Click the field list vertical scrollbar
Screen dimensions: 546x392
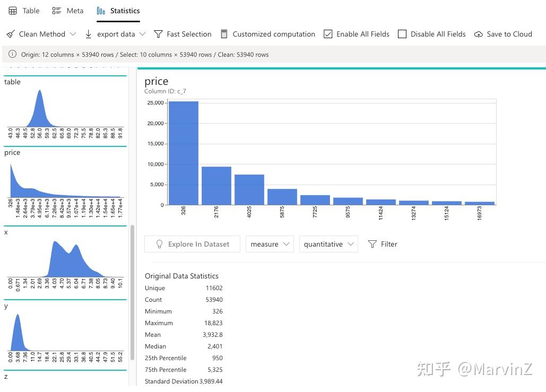click(132, 292)
